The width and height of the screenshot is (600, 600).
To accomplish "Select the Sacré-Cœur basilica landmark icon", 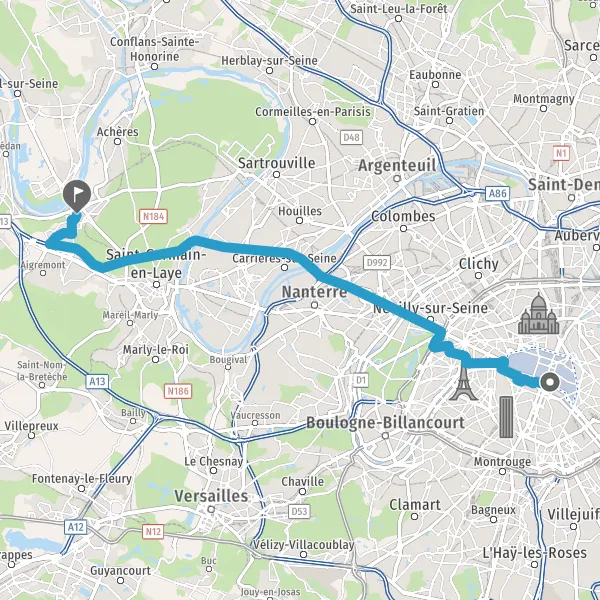I will click(538, 313).
